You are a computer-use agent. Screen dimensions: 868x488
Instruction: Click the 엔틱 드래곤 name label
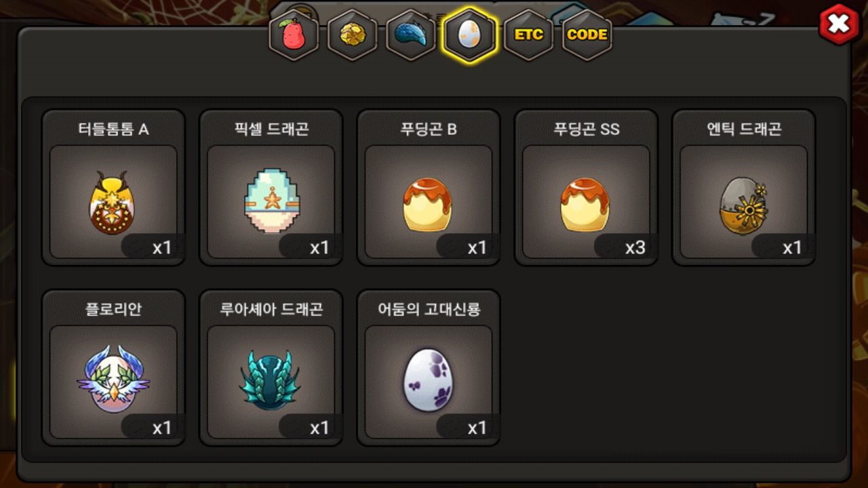[744, 129]
